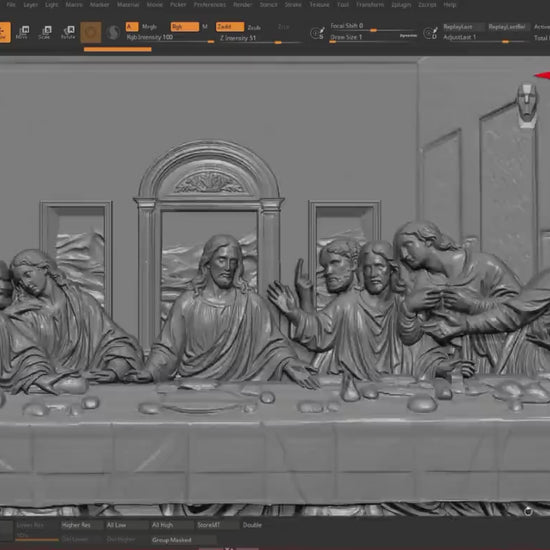Open the Zplugin menu

401,5
